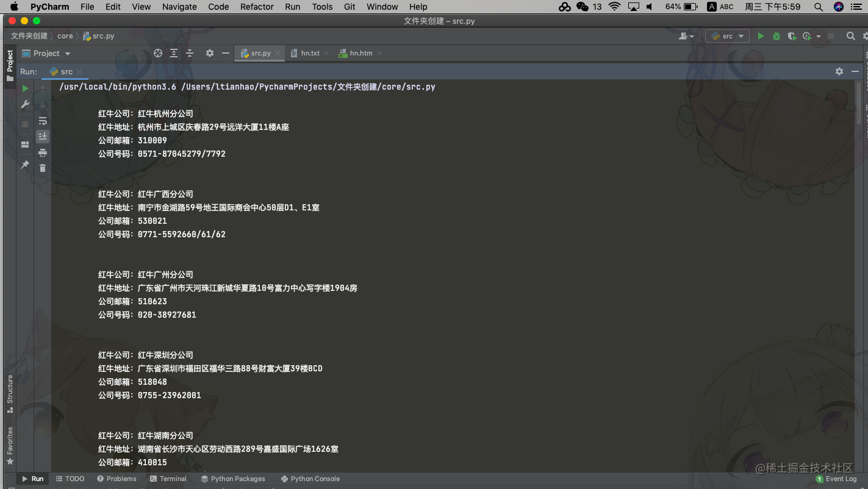868x489 pixels.
Task: Click the 文件夹创建 breadcrumb
Action: (29, 36)
